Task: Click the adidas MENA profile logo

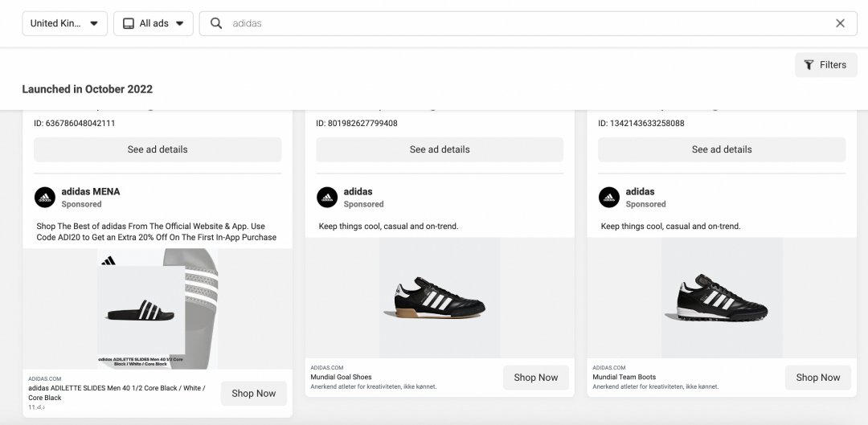Action: pos(45,198)
